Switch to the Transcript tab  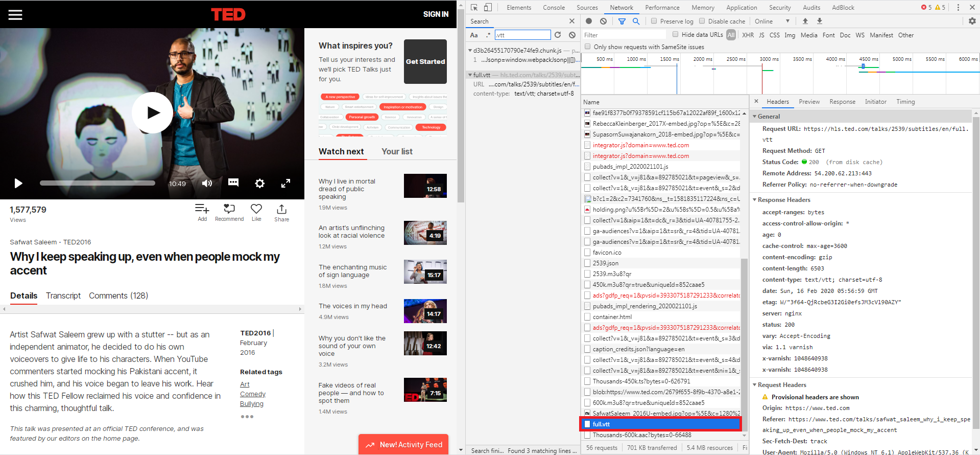point(63,295)
